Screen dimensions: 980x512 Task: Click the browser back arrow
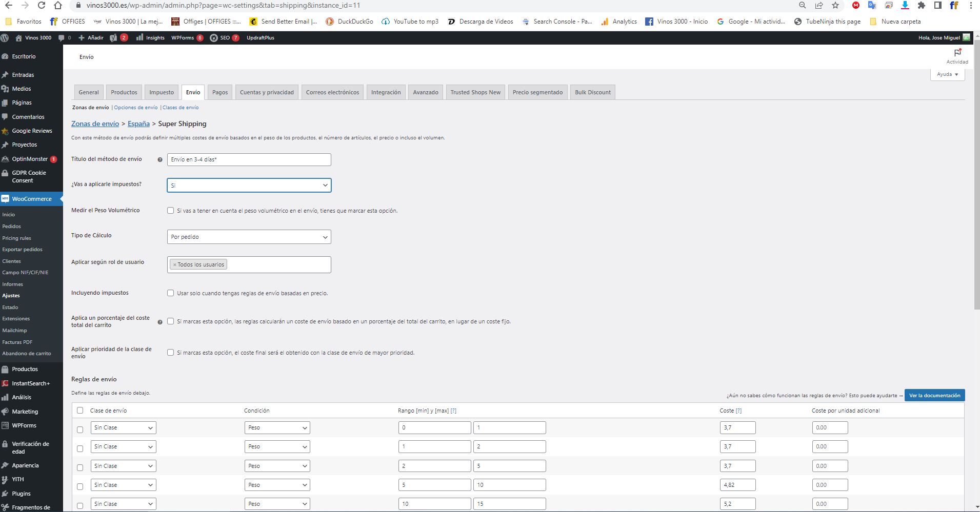tap(9, 5)
